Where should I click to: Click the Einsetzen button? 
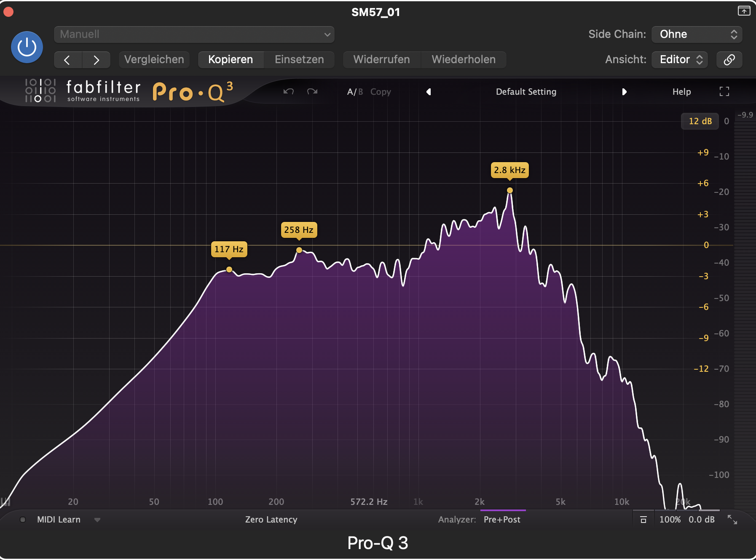299,60
